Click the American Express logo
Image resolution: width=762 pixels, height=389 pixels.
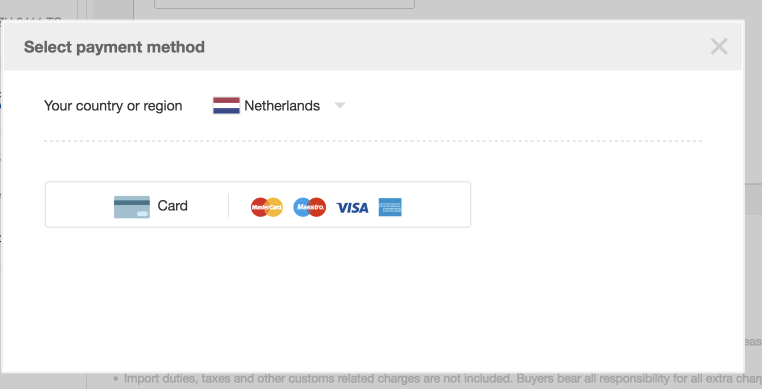click(390, 207)
